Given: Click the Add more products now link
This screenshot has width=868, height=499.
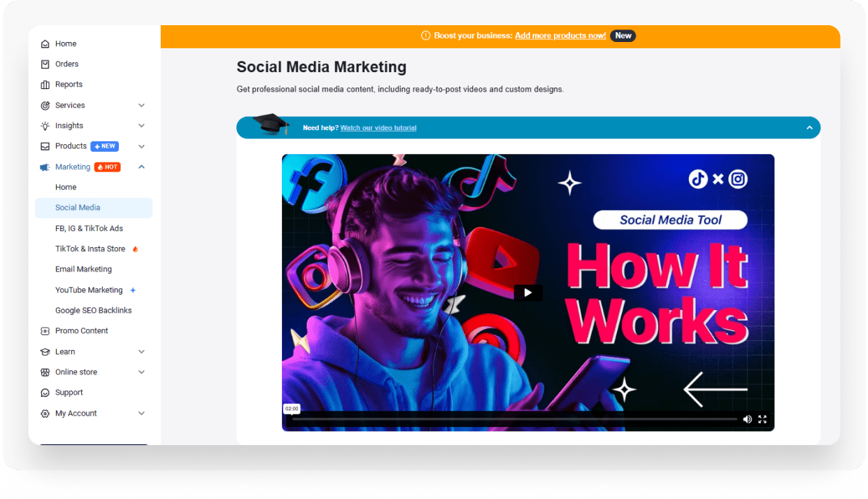Looking at the screenshot, I should (x=560, y=36).
